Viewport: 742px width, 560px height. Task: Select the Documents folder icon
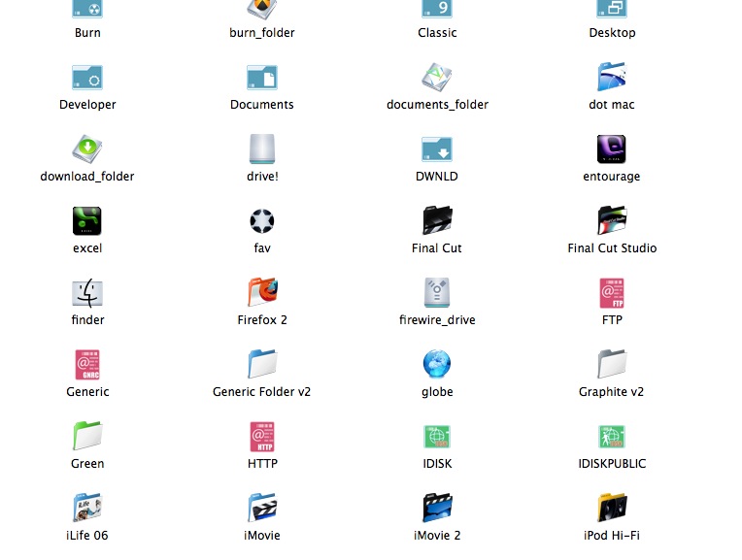point(261,77)
